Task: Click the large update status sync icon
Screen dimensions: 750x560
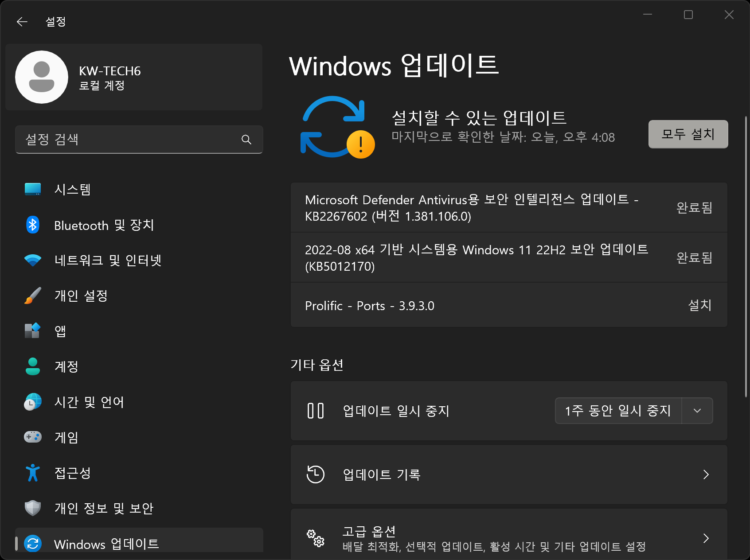Action: point(337,127)
